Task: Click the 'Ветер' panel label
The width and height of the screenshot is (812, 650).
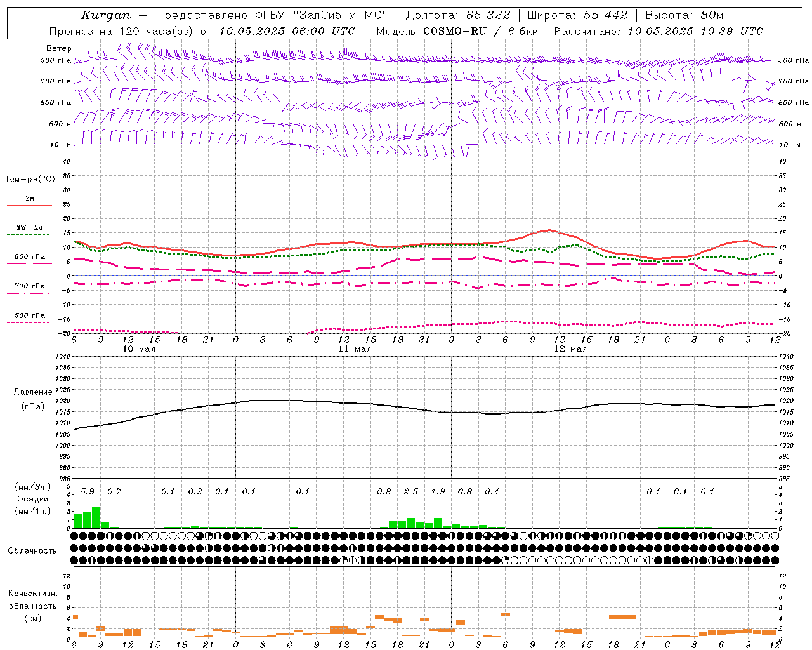Action: coord(59,48)
